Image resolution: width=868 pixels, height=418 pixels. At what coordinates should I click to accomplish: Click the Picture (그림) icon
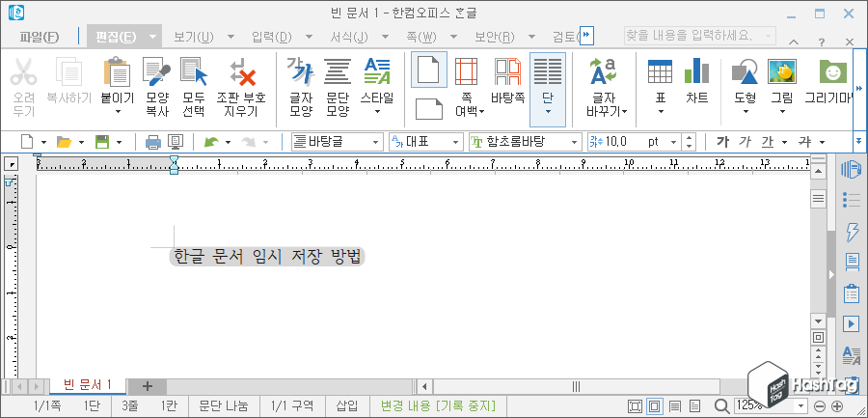[782, 71]
